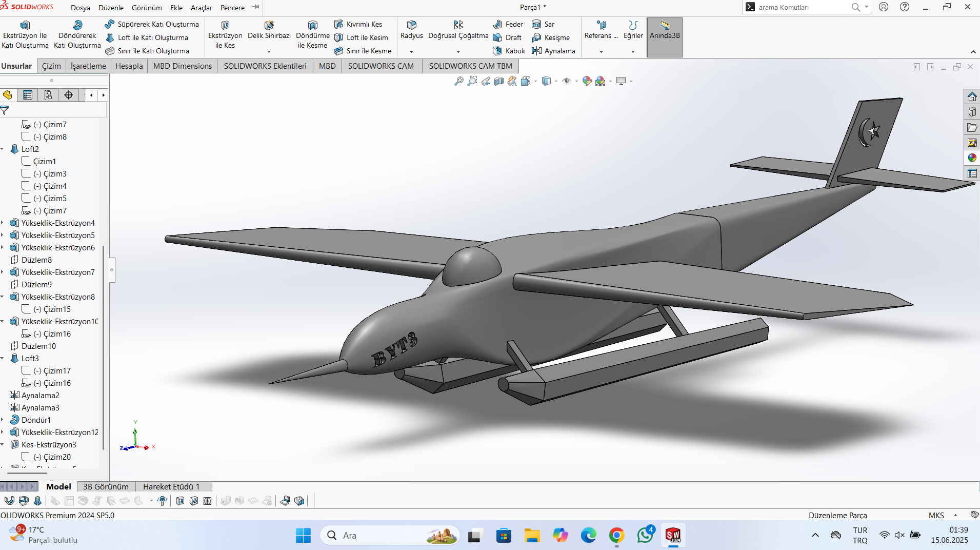Click the Appearances color ball in task pane

972,158
